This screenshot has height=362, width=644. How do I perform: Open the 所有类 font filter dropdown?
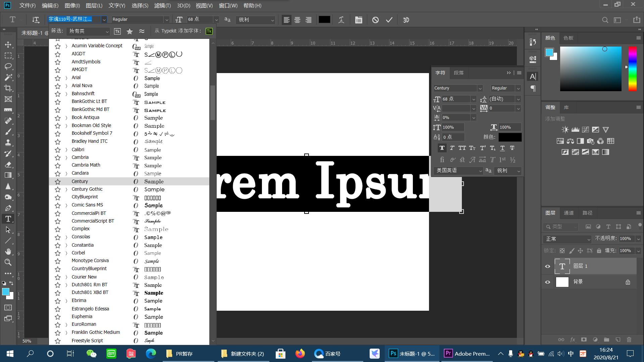pyautogui.click(x=88, y=31)
